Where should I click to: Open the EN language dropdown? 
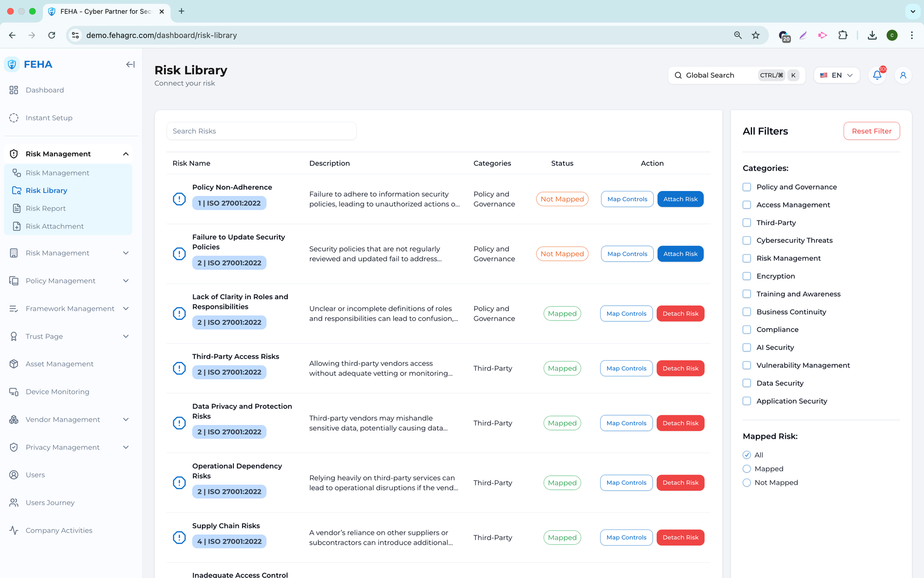click(x=836, y=75)
